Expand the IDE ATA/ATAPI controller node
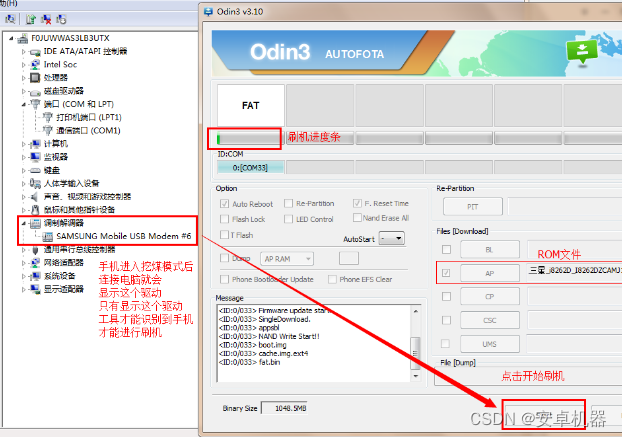 [x=23, y=52]
